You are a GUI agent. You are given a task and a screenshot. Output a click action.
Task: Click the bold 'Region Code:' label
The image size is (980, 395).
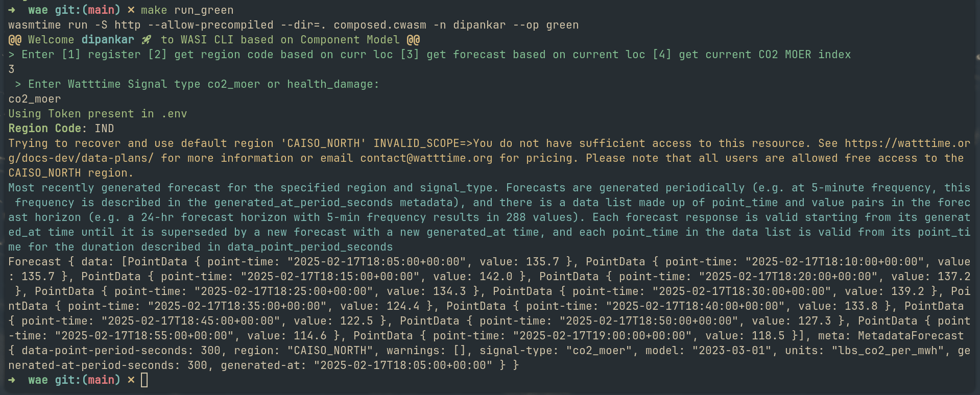pos(48,129)
